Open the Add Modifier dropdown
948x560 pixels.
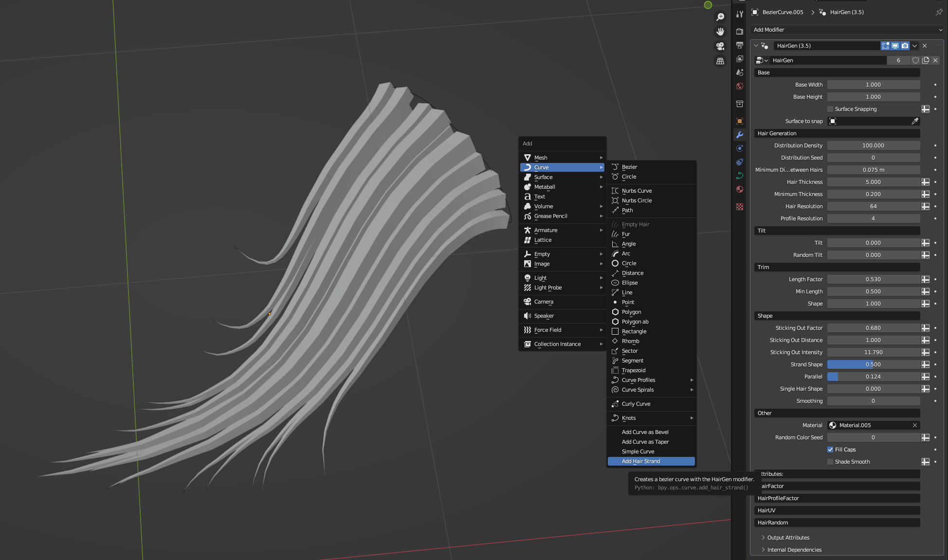coord(847,30)
